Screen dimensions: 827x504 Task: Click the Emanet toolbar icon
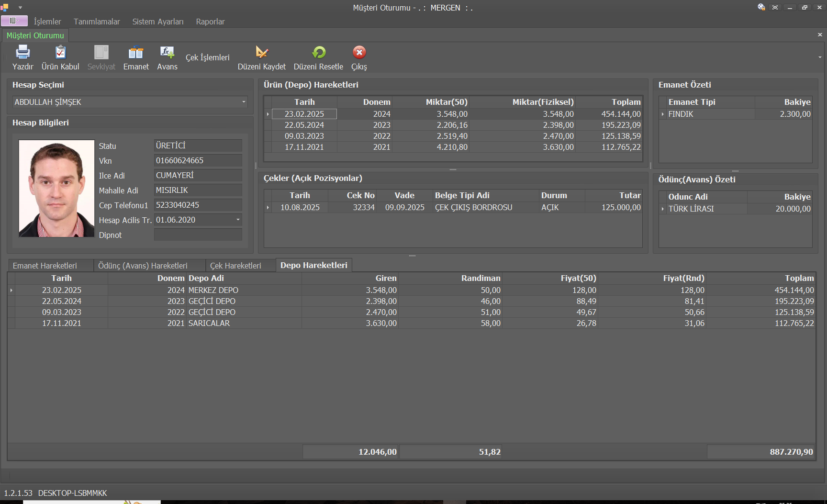[x=136, y=52]
